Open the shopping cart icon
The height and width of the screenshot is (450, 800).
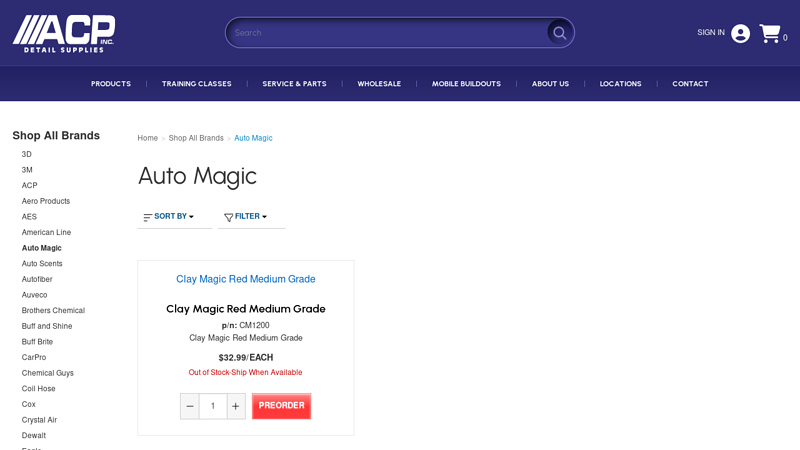click(770, 34)
